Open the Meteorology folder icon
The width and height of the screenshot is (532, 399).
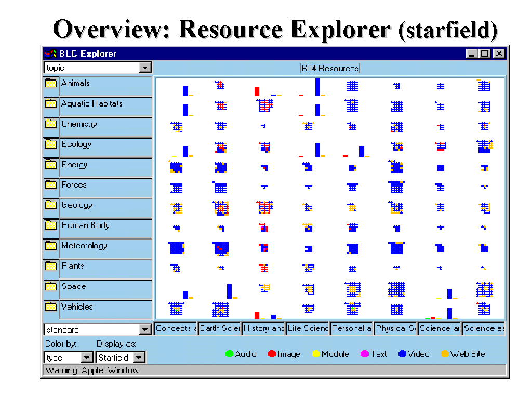50,246
